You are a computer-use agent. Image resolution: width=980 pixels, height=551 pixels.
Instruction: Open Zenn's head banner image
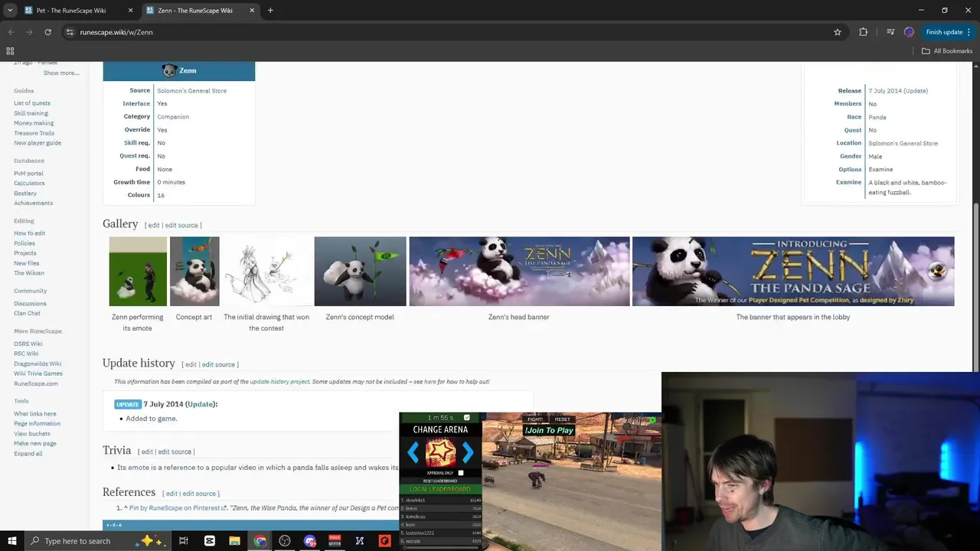point(519,271)
